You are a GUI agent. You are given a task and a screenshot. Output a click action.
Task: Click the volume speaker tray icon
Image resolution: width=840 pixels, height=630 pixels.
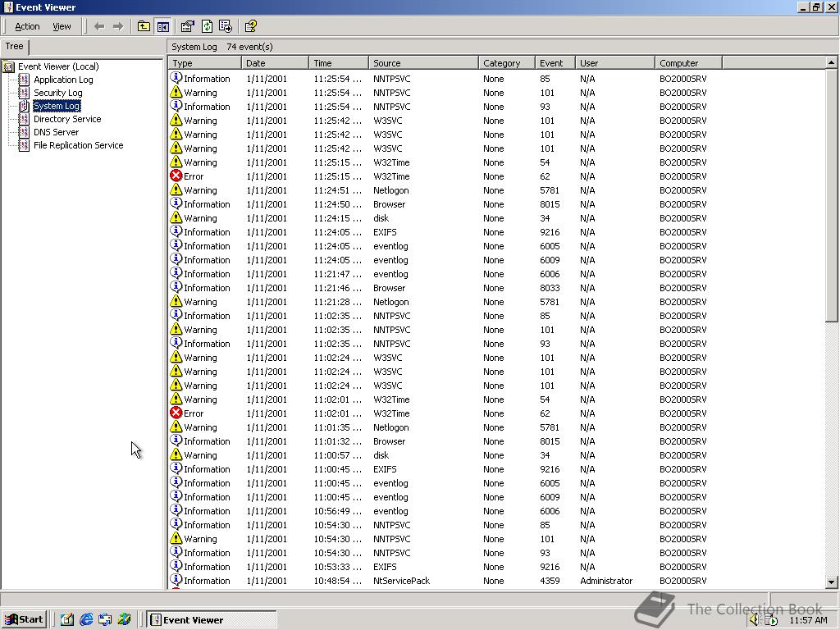(755, 620)
